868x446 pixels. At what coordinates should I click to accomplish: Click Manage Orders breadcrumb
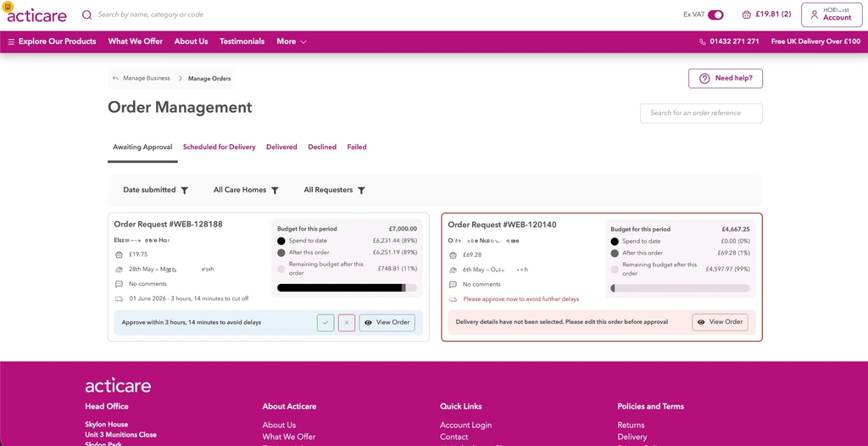click(209, 79)
